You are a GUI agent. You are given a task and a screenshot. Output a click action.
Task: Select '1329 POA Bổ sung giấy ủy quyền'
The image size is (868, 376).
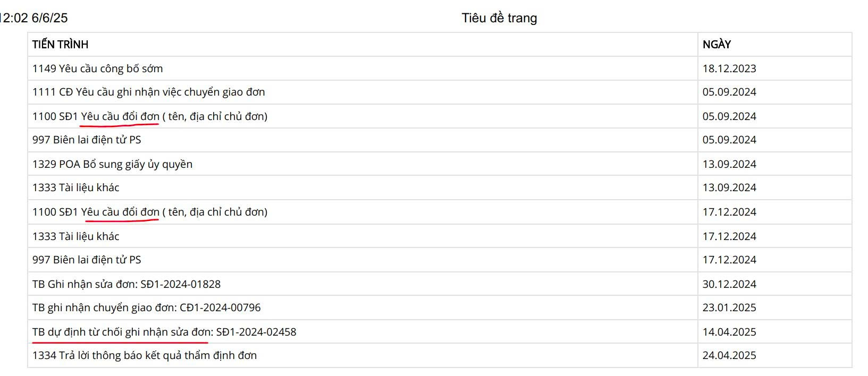tap(112, 164)
